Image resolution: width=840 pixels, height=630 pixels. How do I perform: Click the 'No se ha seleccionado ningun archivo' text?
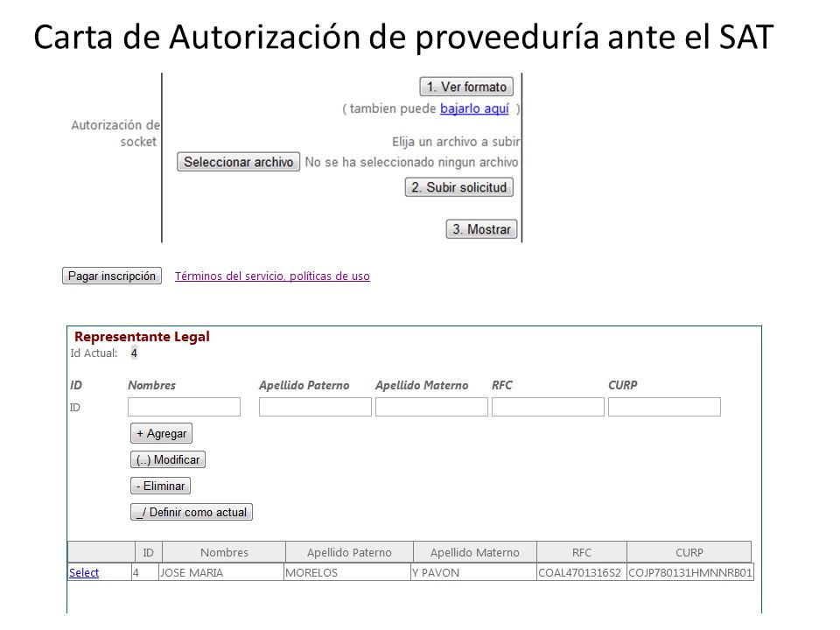(x=411, y=163)
